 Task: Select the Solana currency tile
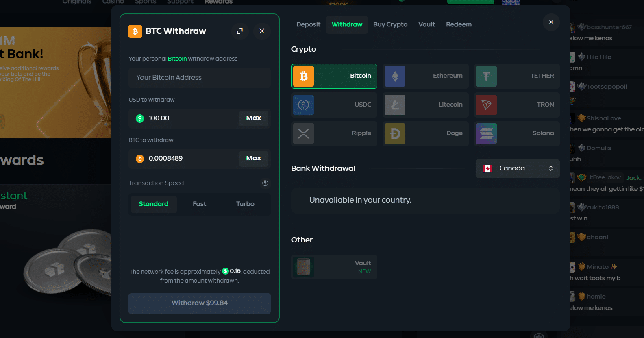(x=517, y=133)
